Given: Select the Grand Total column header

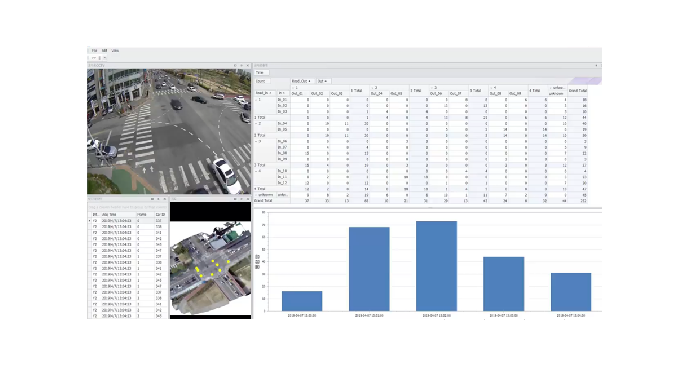Looking at the screenshot, I should tap(578, 91).
